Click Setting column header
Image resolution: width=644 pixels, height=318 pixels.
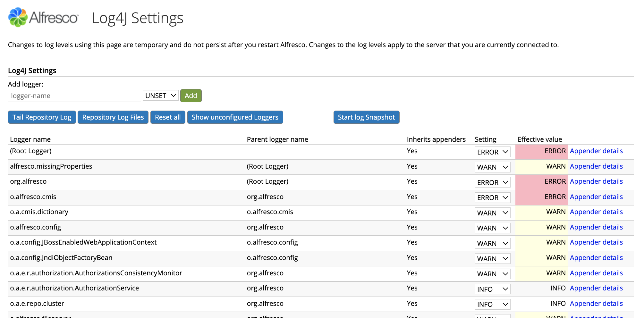point(485,139)
